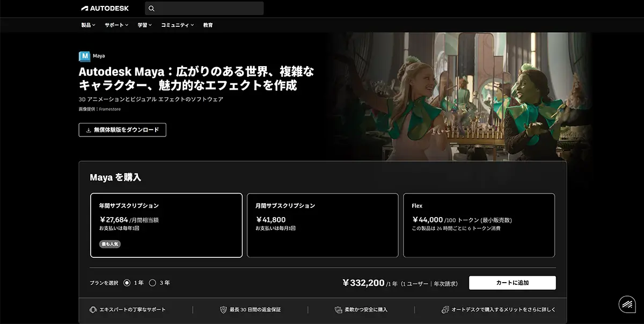Go to the 教育 navigation item
The image size is (644, 324).
(208, 25)
